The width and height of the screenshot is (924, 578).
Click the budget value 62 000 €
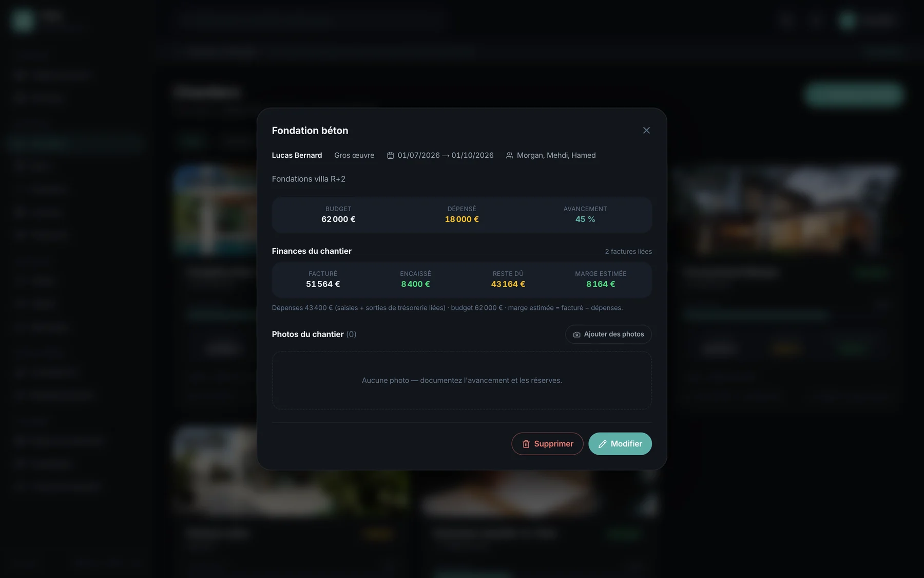coord(338,219)
